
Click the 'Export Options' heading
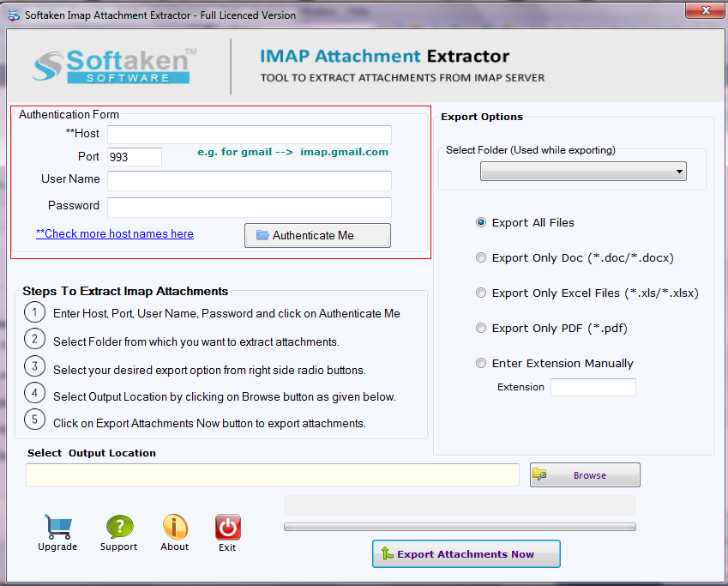482,117
